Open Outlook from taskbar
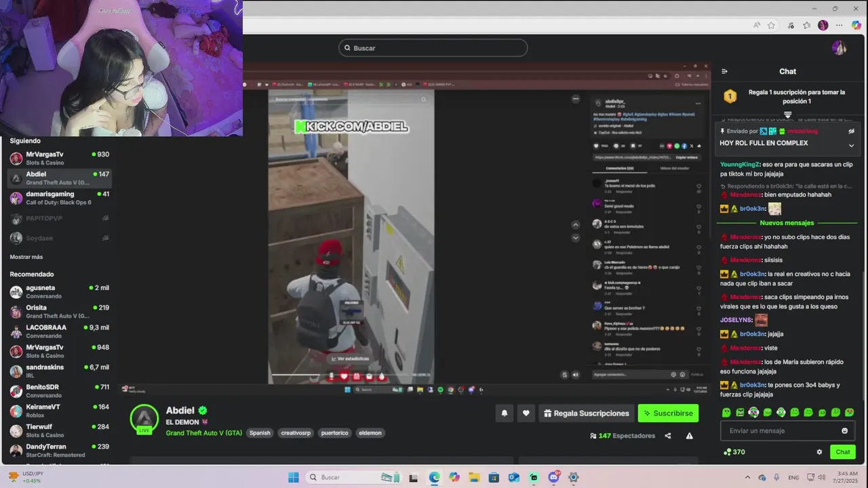The image size is (868, 488). 513,477
